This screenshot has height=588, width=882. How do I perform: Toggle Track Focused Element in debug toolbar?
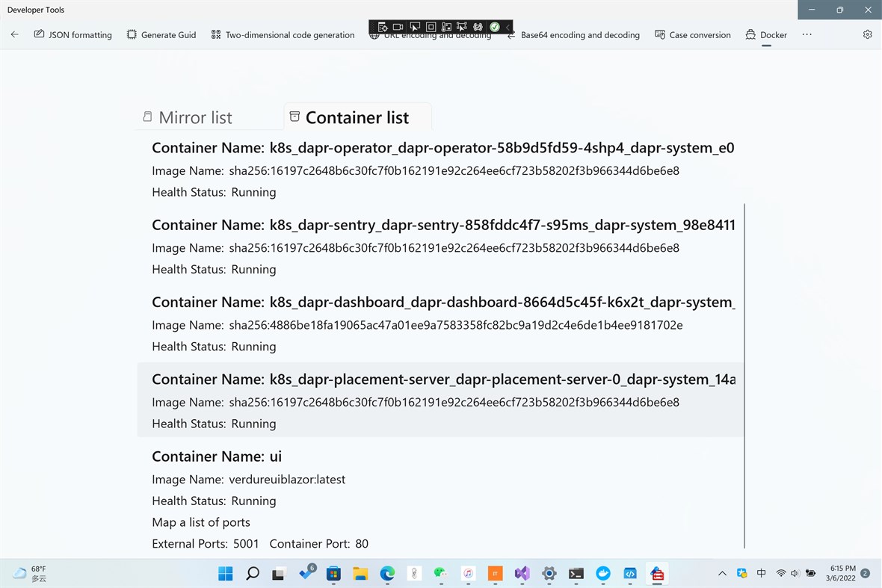(447, 26)
